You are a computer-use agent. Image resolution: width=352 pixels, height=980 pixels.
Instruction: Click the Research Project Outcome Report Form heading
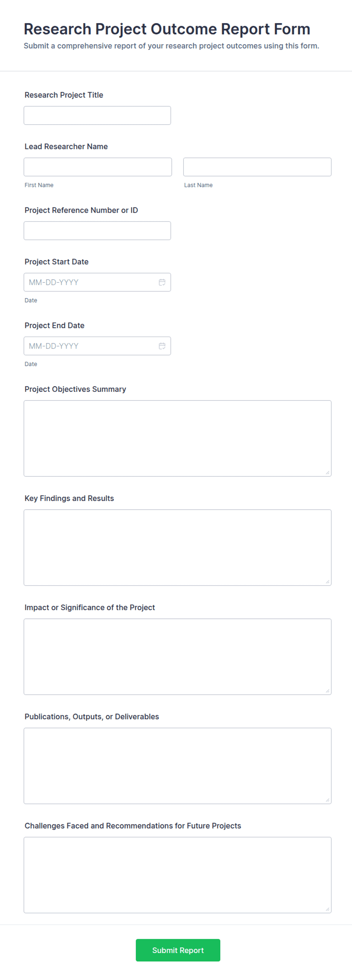[167, 29]
